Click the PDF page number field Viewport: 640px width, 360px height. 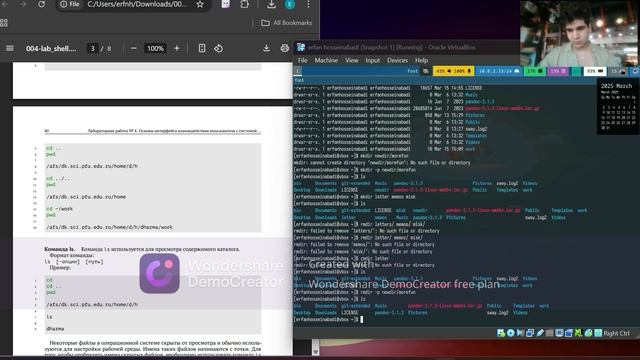93,48
